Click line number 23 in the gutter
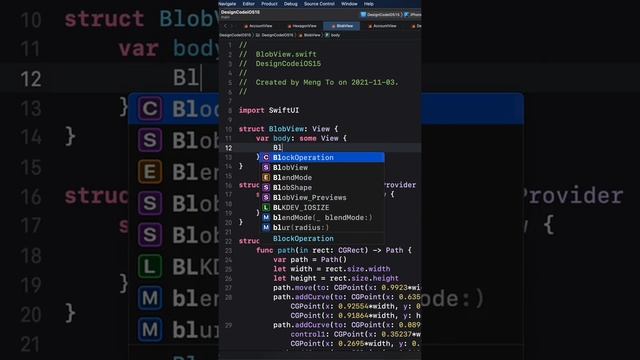Image resolution: width=640 pixels, height=360 pixels. pos(228,251)
